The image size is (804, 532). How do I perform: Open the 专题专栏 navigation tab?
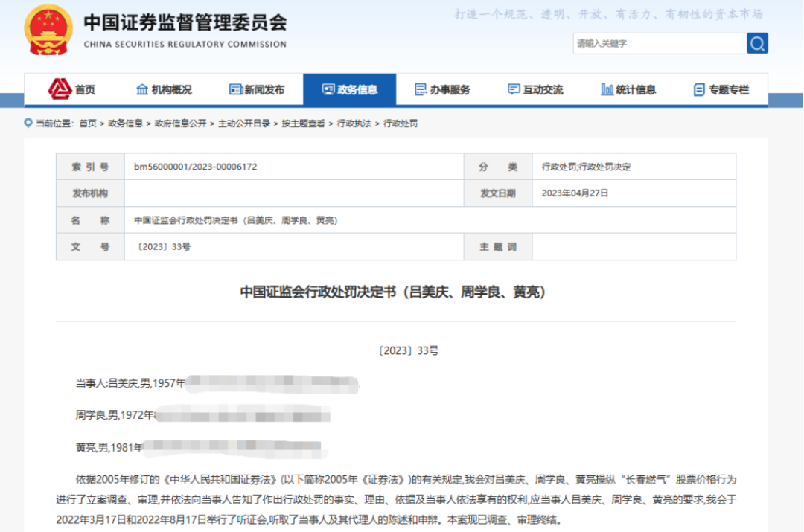coord(721,90)
